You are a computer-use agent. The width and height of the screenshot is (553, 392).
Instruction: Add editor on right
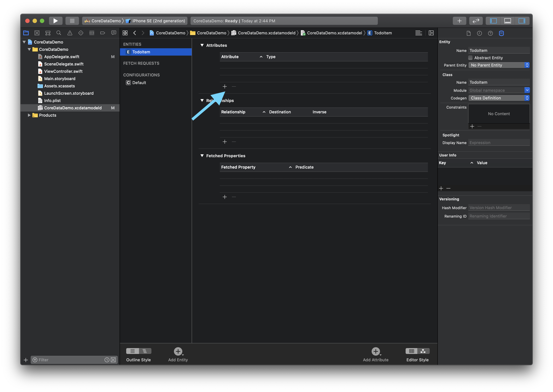(x=431, y=33)
